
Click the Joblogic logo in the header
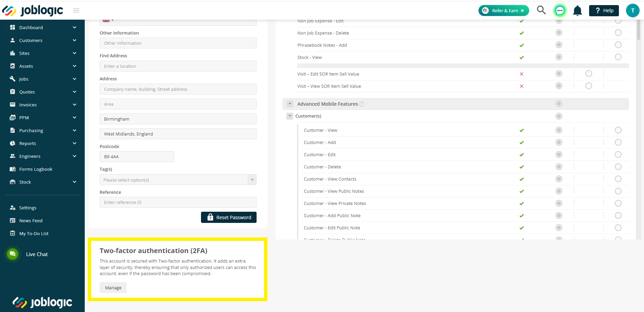coord(33,11)
